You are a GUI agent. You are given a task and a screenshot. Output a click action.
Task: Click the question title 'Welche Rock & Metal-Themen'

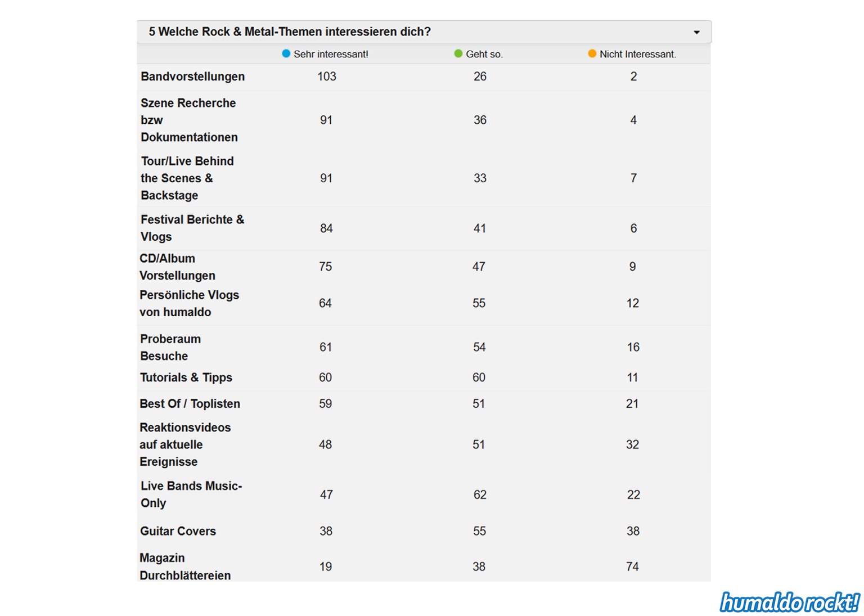(290, 32)
